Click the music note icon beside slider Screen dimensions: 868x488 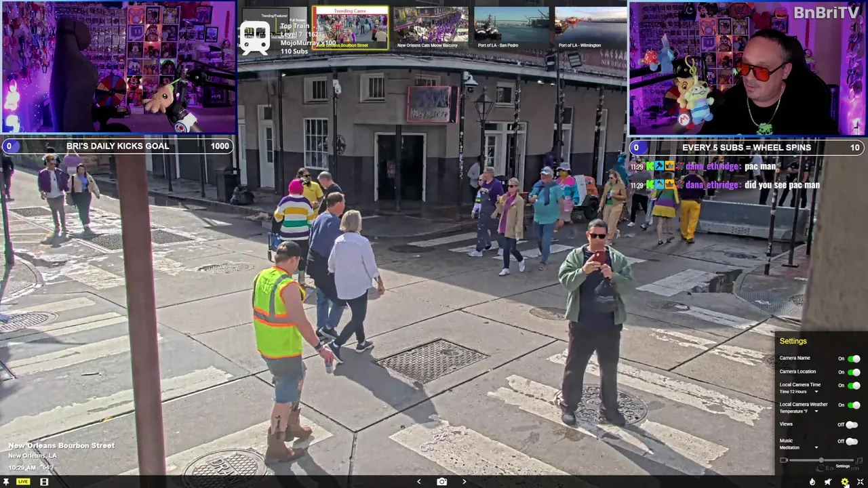tap(859, 461)
